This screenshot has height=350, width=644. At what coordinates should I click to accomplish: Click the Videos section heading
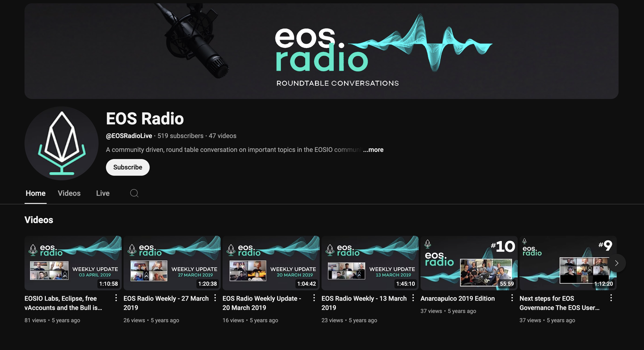[39, 220]
